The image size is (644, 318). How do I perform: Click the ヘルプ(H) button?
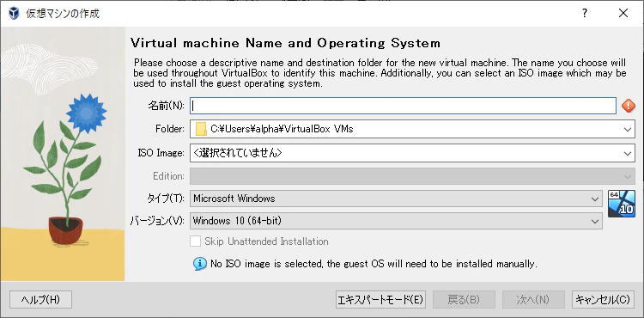(x=40, y=299)
